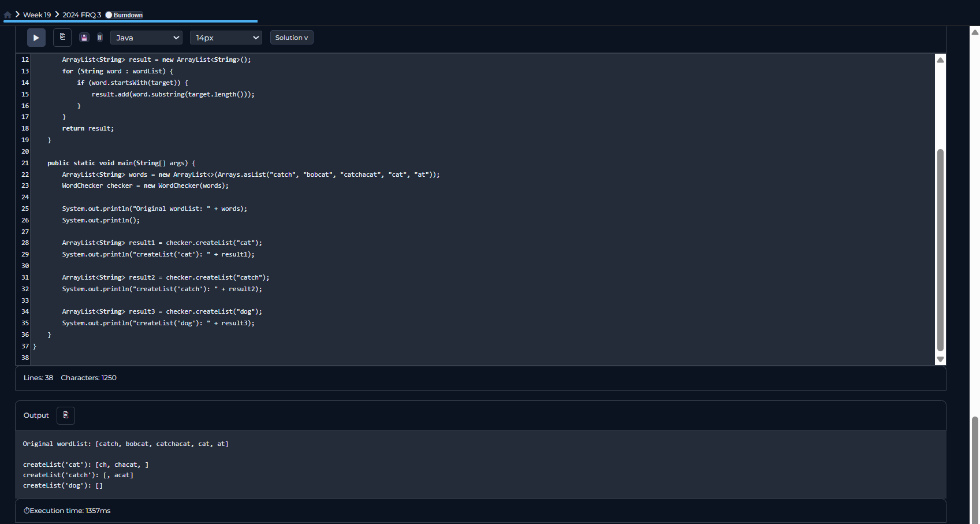Click the code editor's vertical scrollbar thumb

pyautogui.click(x=940, y=248)
